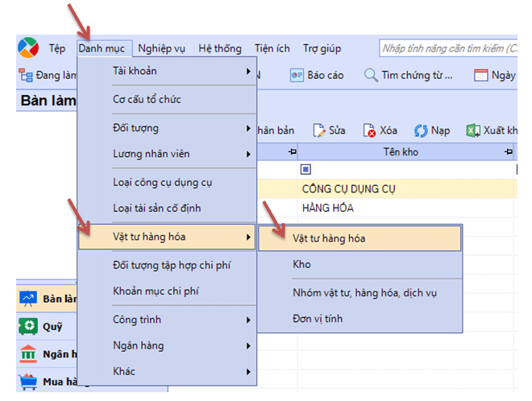Click the calendar Ngày icon
This screenshot has height=401, width=532.
[481, 76]
